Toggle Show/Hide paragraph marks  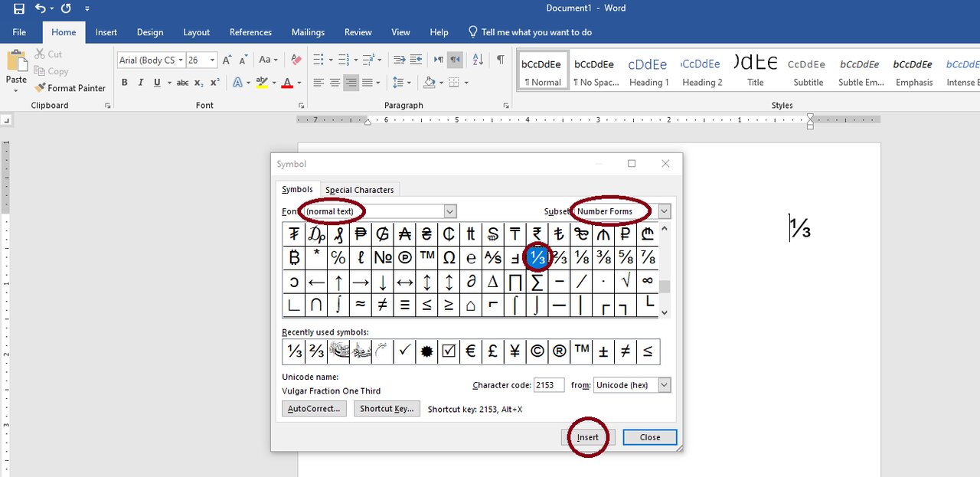(500, 60)
